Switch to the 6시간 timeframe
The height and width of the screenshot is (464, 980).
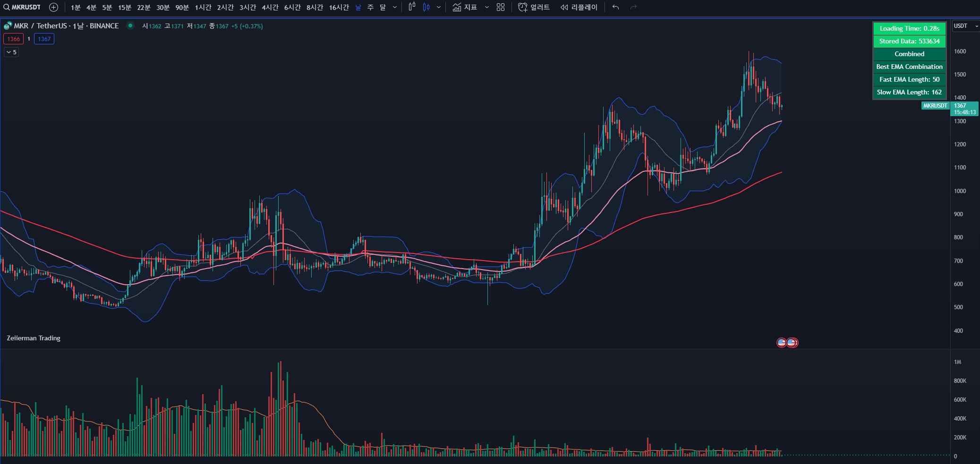pos(292,7)
